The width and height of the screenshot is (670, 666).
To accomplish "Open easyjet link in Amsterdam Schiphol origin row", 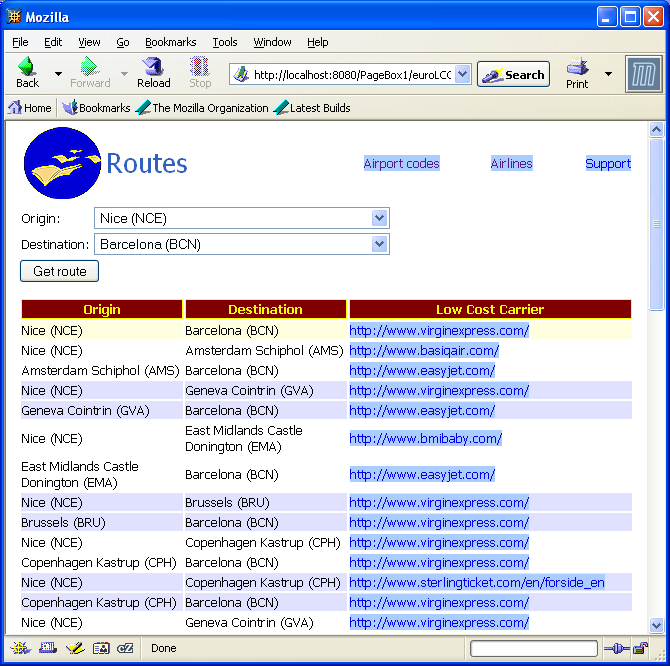I will (422, 371).
